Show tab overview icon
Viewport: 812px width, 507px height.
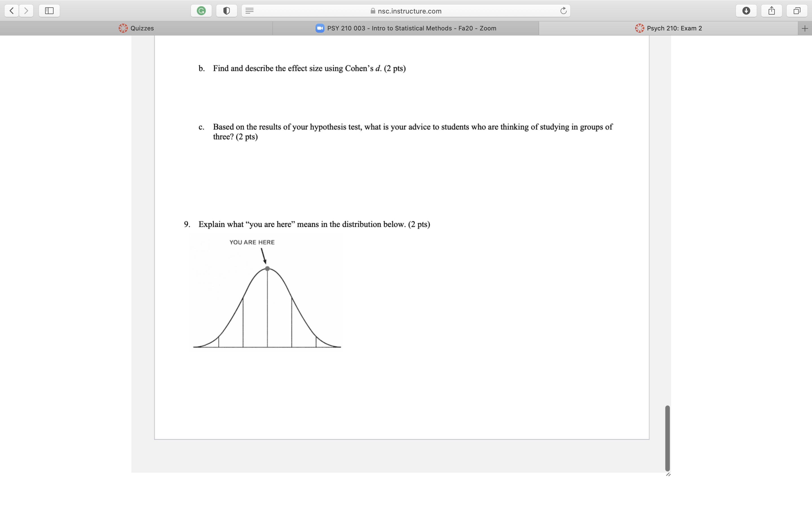pyautogui.click(x=797, y=11)
